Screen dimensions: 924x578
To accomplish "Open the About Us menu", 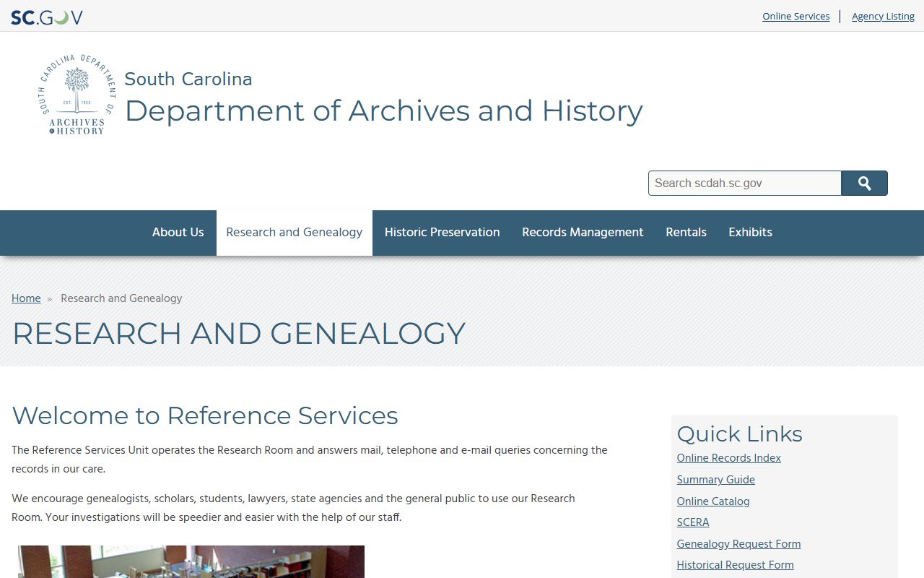I will (178, 233).
